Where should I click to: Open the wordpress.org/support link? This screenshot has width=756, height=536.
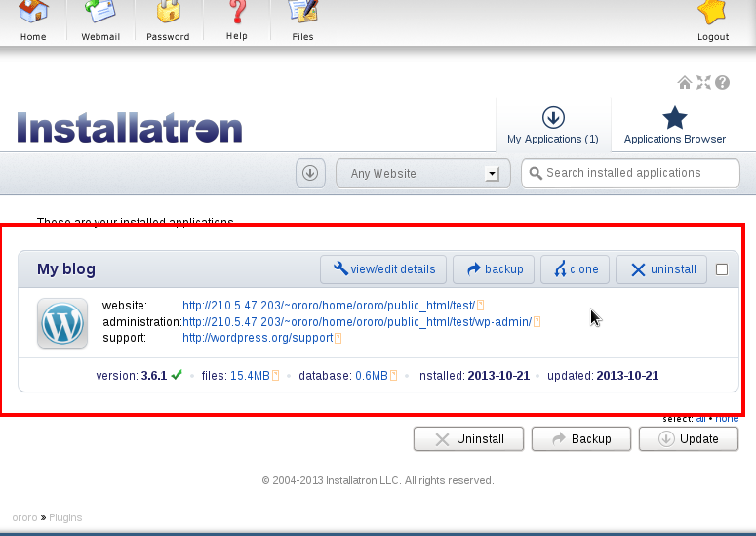(x=258, y=338)
